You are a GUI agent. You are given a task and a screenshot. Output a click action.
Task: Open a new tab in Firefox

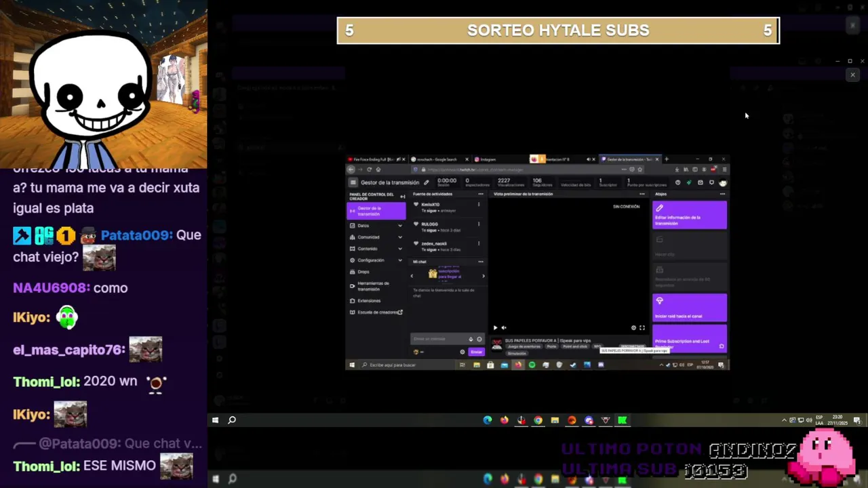[667, 159]
